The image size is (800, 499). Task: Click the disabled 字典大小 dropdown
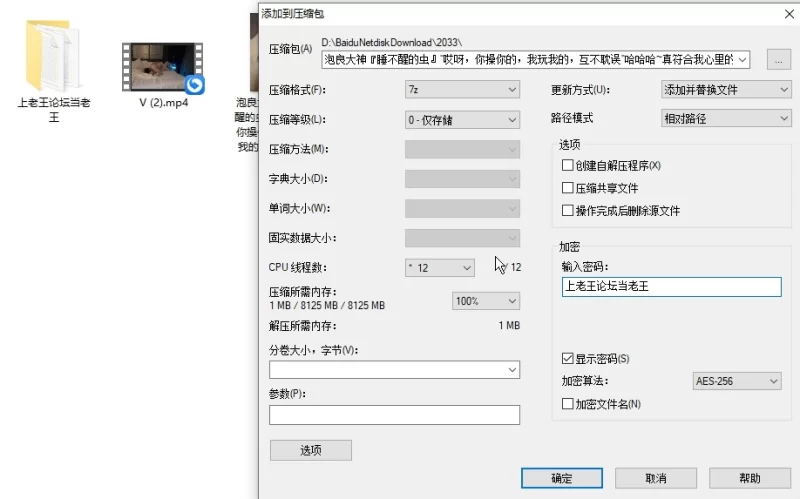point(462,179)
